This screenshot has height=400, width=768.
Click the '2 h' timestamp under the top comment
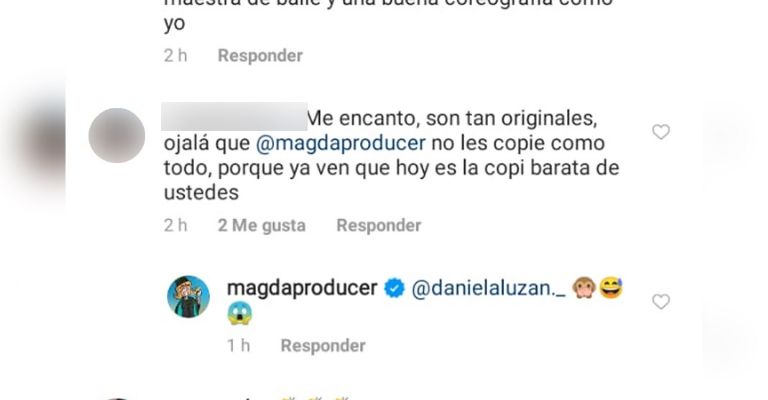(176, 55)
